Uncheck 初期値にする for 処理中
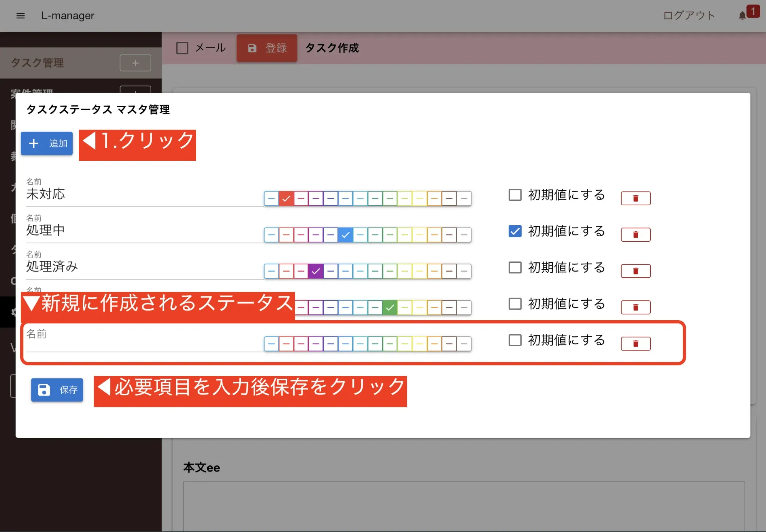 point(515,231)
